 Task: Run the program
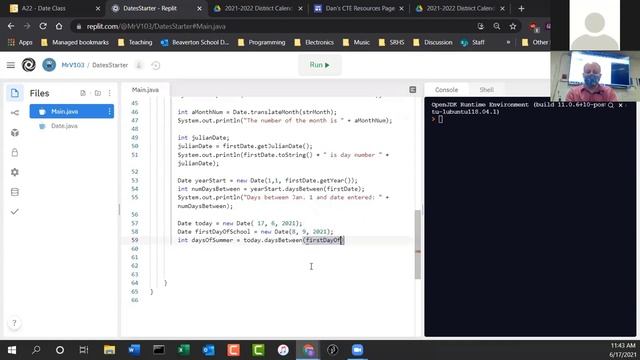click(320, 65)
